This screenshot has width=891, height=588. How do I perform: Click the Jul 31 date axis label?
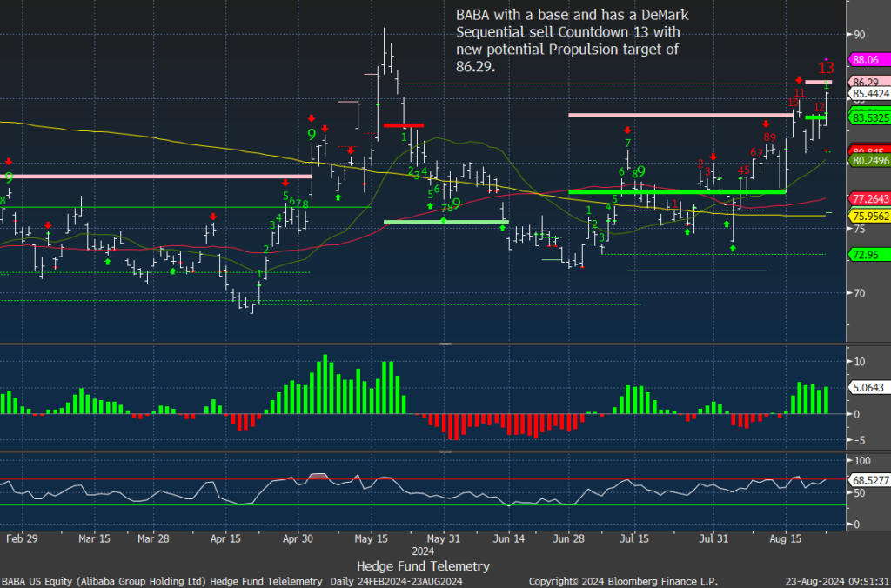(x=713, y=538)
